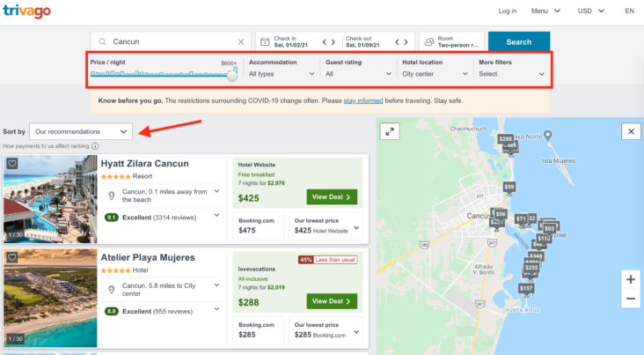Click the $59 map price marker
The image size is (644, 355).
pos(509,187)
